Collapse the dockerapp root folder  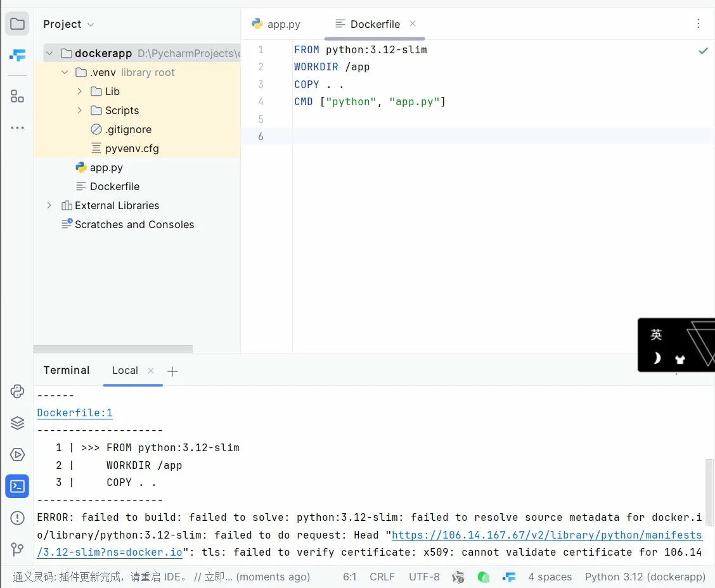pos(49,53)
